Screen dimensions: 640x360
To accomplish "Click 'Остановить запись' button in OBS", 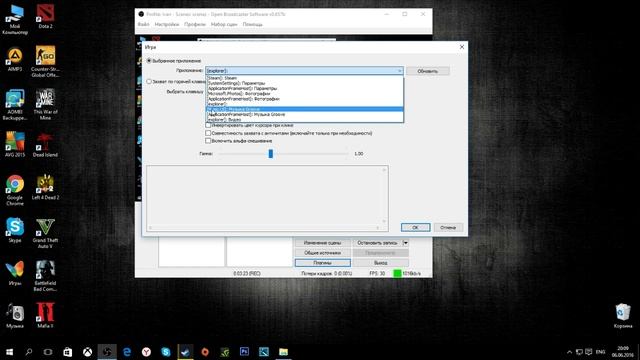I will point(377,243).
